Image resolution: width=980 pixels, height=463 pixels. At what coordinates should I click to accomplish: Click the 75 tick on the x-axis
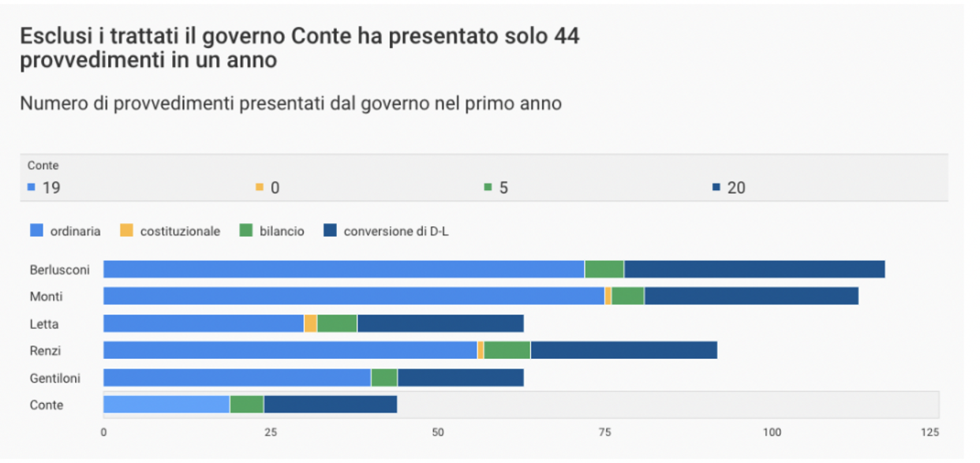click(x=604, y=432)
